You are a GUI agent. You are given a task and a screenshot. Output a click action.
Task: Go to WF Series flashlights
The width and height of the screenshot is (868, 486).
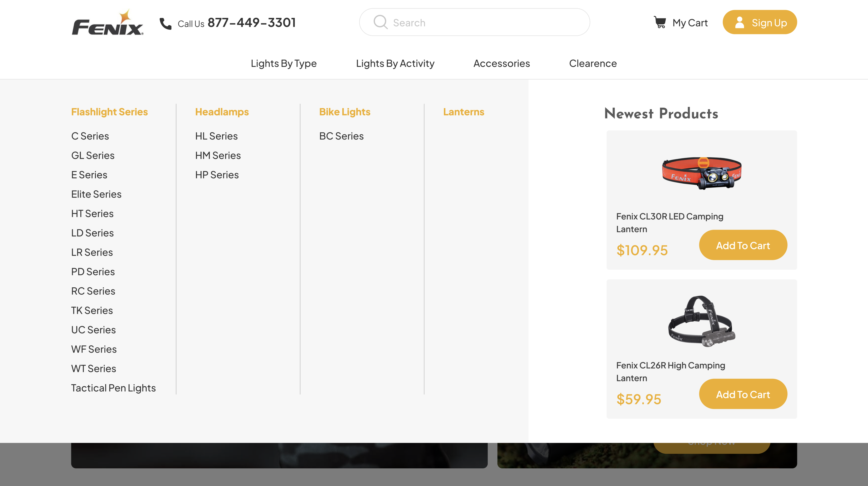pyautogui.click(x=94, y=349)
